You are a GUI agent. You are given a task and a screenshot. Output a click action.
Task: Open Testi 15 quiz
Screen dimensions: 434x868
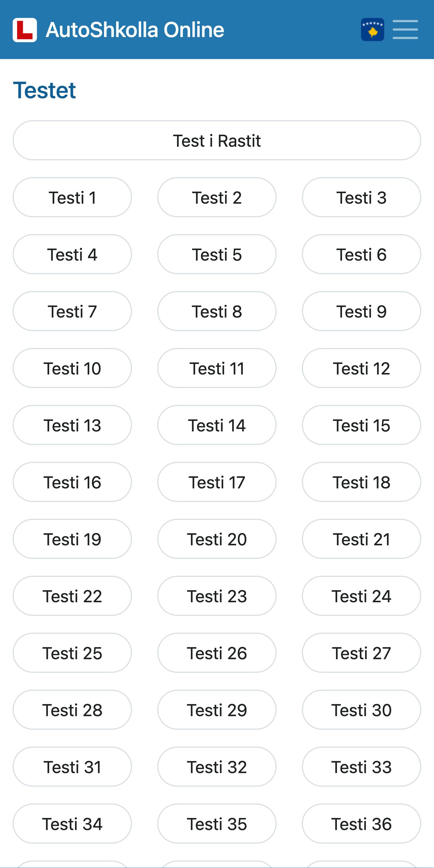tap(362, 425)
